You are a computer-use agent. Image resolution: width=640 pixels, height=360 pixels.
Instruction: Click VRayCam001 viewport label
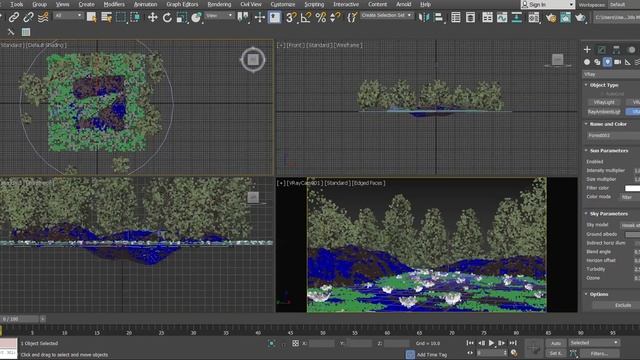(x=305, y=183)
